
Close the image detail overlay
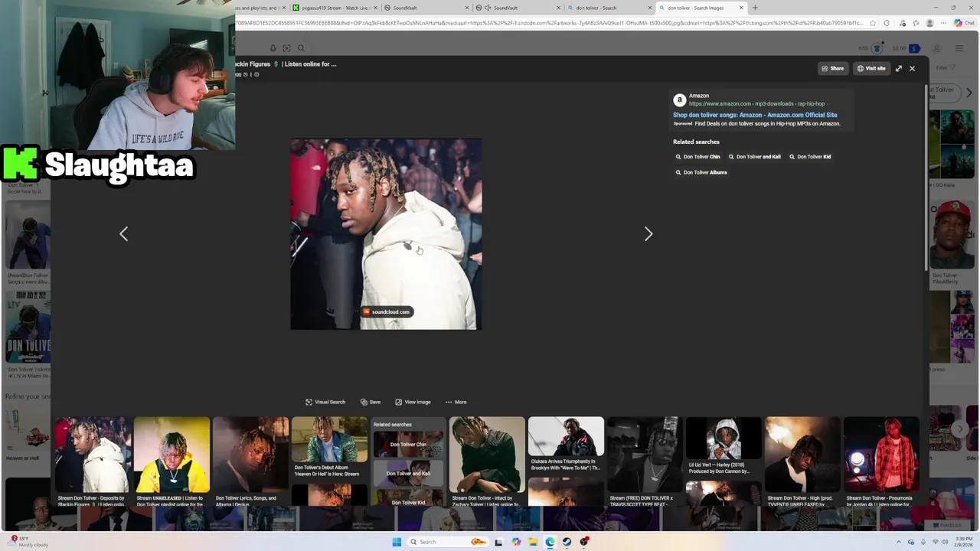(x=912, y=69)
